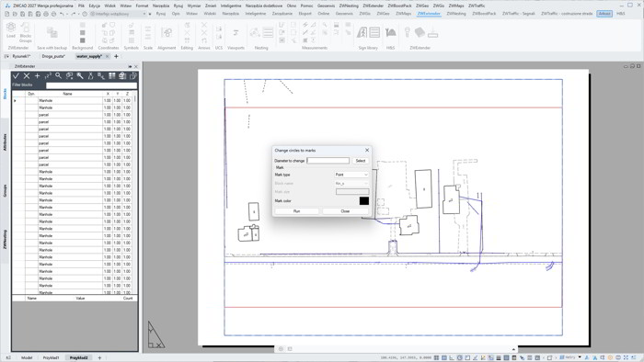Click the Undo arrow in quick access toolbar
644x362 pixels.
tap(62, 14)
